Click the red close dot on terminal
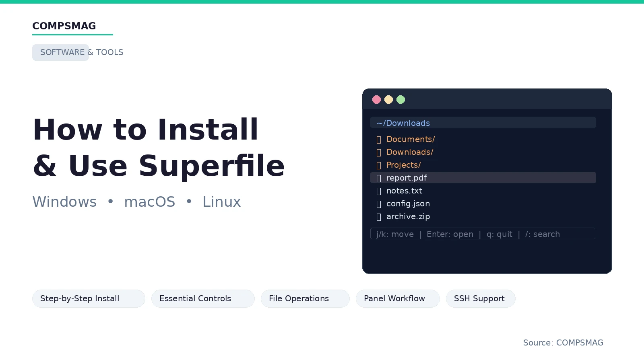Screen dimensions: 644x362 pos(376,99)
